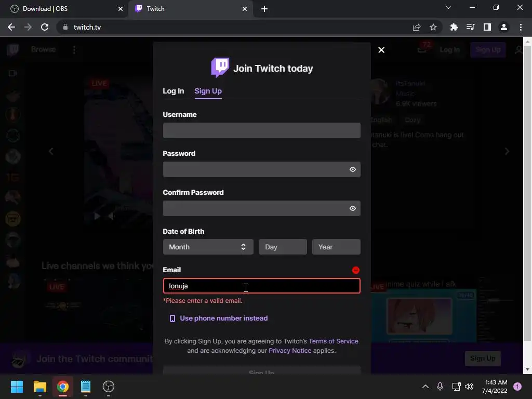
Task: Click the next carousel arrow on the right
Action: coord(507,151)
